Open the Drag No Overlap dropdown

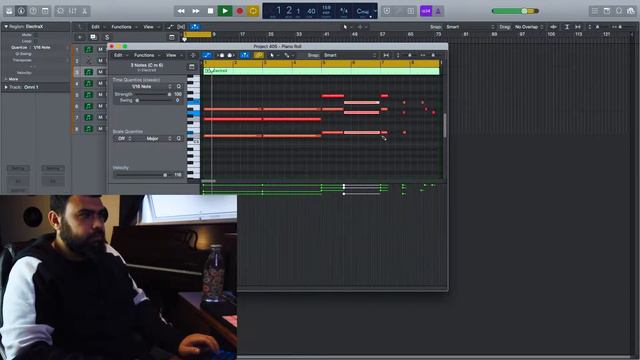tap(529, 27)
